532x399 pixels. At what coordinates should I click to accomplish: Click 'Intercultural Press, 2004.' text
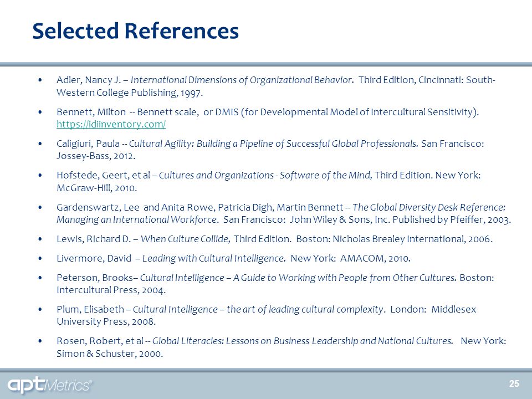(111, 290)
